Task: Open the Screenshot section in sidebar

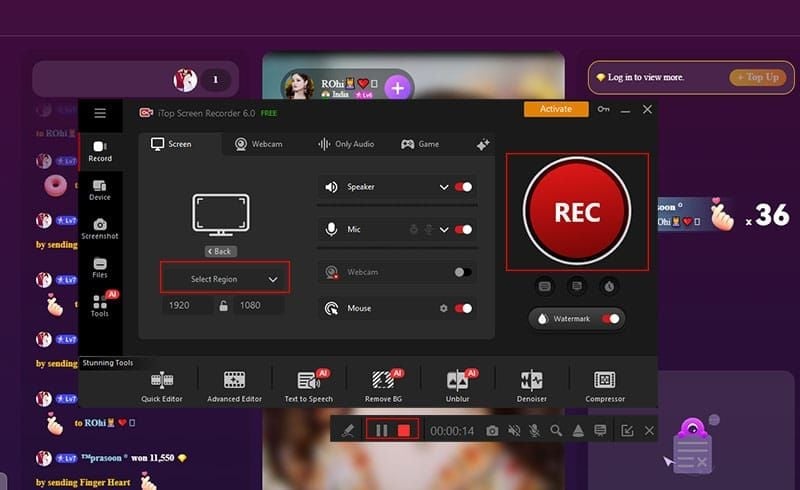Action: point(100,229)
